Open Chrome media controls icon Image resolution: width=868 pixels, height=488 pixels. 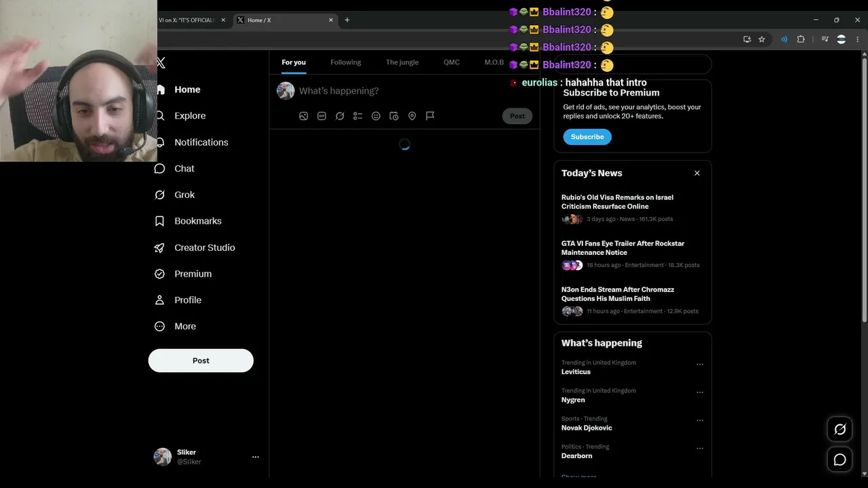coord(825,39)
